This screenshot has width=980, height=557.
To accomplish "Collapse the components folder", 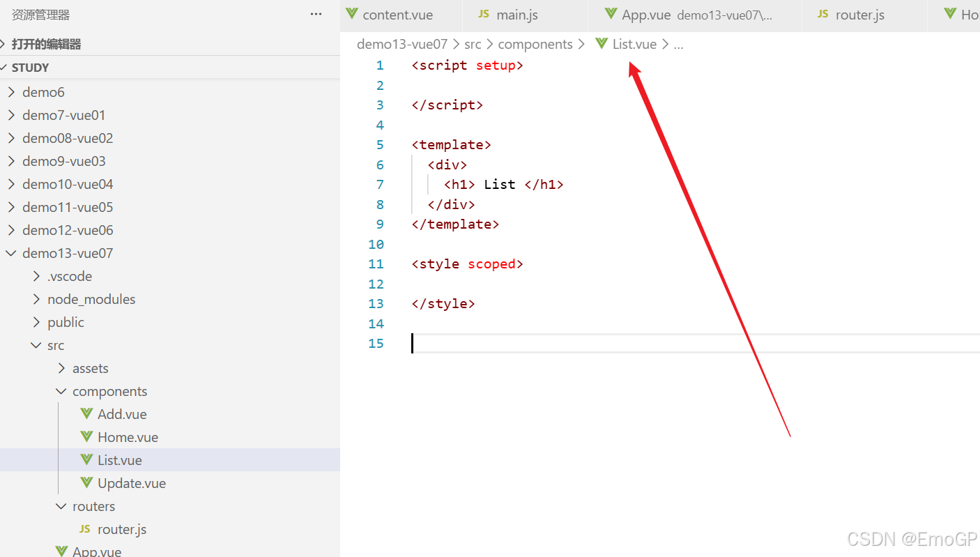I will (170, 391).
